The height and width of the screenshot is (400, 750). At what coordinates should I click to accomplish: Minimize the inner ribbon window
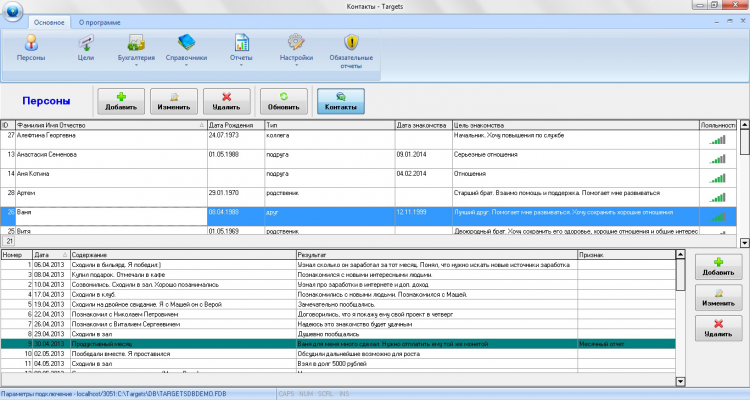pos(717,22)
